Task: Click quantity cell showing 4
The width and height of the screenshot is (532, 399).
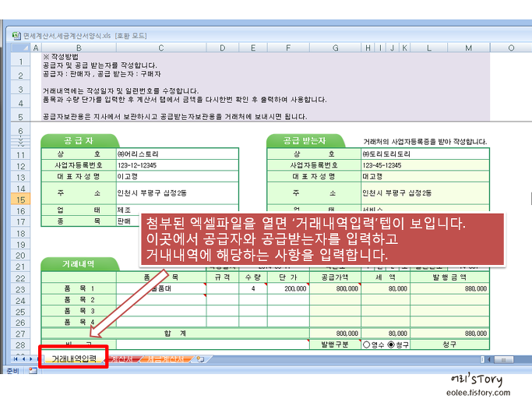Action: click(x=253, y=288)
